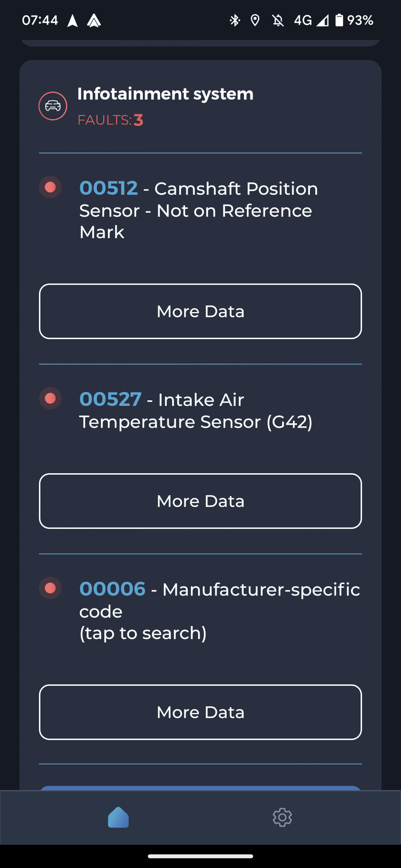Tap fault code 00527 link
Viewport: 401px width, 868px height.
(x=111, y=399)
